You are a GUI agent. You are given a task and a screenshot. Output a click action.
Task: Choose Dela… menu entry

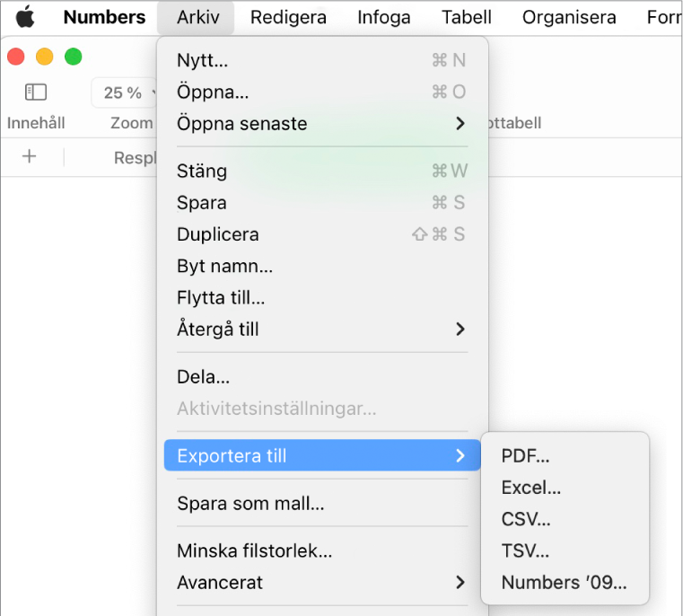(322, 377)
